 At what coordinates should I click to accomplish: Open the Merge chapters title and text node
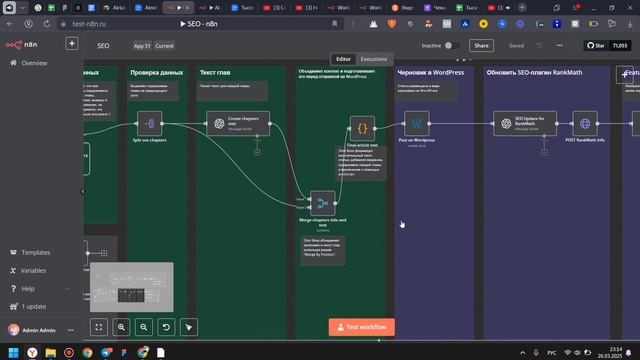(x=322, y=203)
